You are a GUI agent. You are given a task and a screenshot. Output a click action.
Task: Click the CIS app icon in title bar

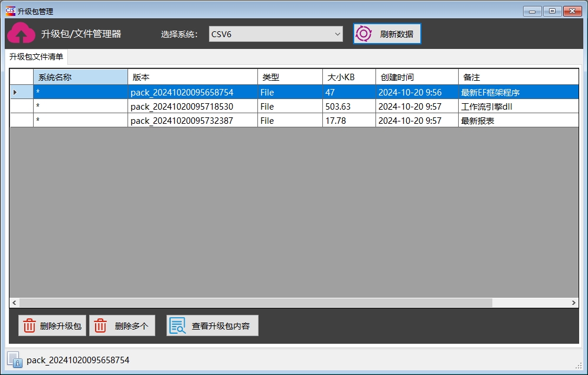tap(10, 11)
